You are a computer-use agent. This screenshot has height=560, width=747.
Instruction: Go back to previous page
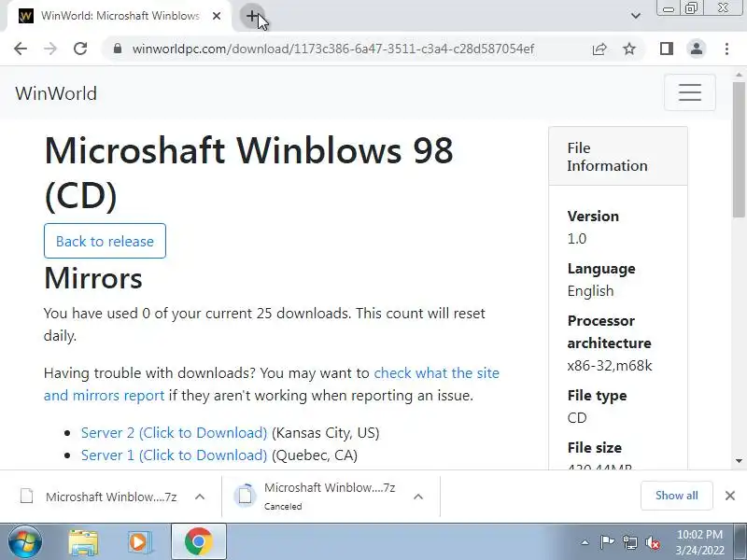(x=21, y=49)
